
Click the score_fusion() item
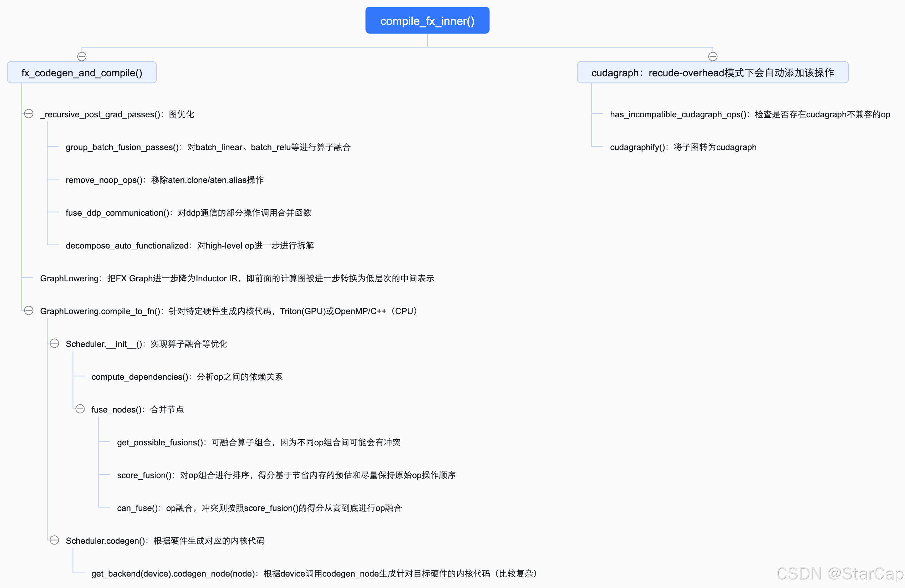tap(286, 475)
